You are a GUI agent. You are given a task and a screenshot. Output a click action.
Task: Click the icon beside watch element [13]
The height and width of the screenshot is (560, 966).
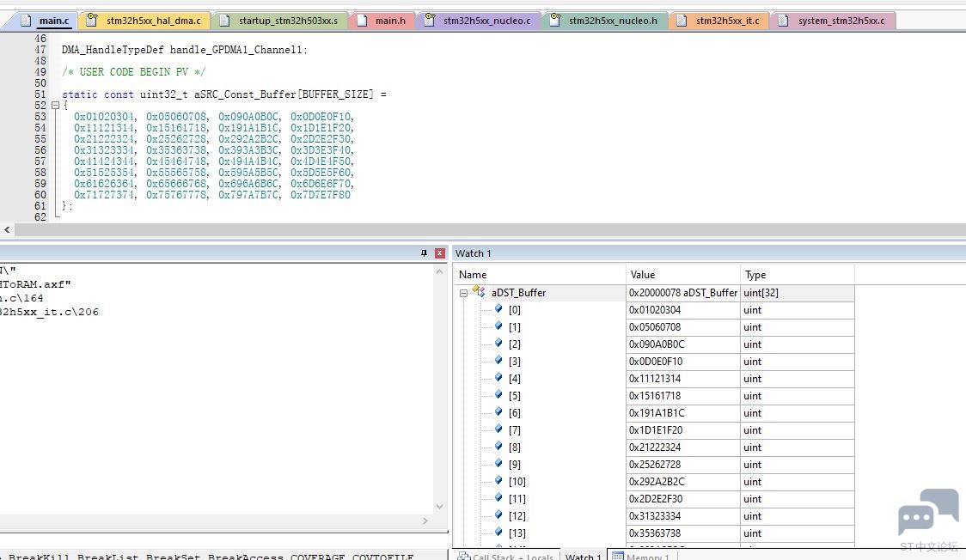(498, 533)
